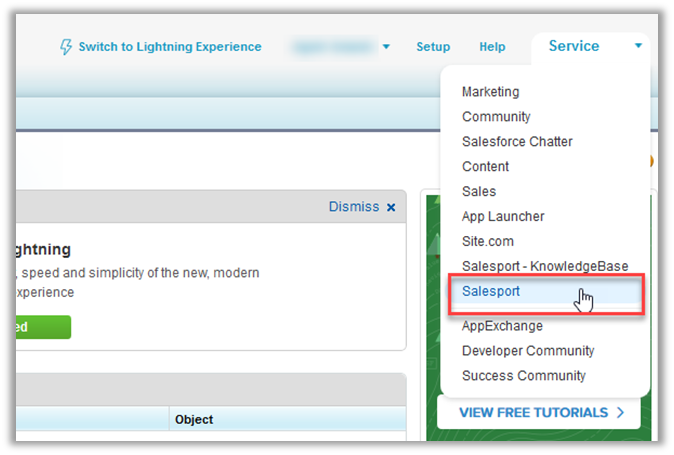
Task: Open App Launcher from the dropdown
Action: (503, 217)
